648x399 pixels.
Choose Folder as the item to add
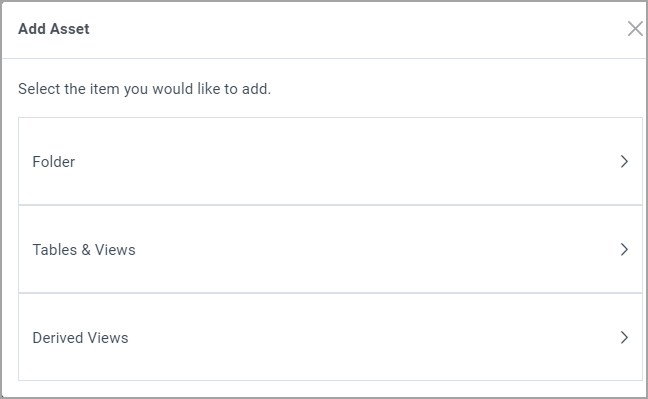(330, 161)
